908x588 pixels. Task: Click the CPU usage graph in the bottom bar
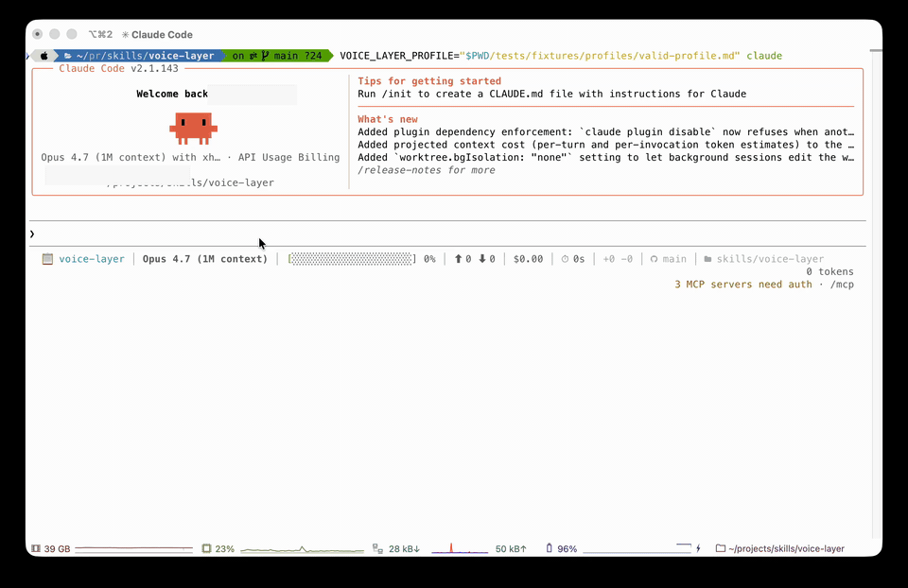click(302, 548)
